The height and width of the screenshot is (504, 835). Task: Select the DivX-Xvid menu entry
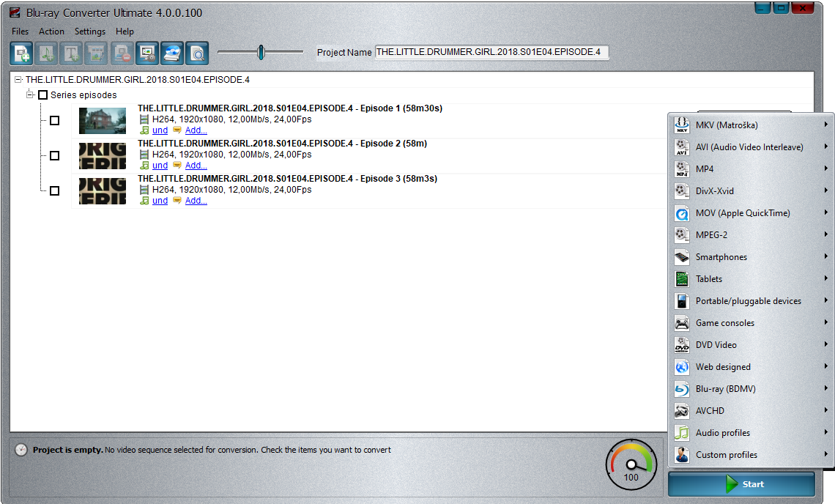751,190
